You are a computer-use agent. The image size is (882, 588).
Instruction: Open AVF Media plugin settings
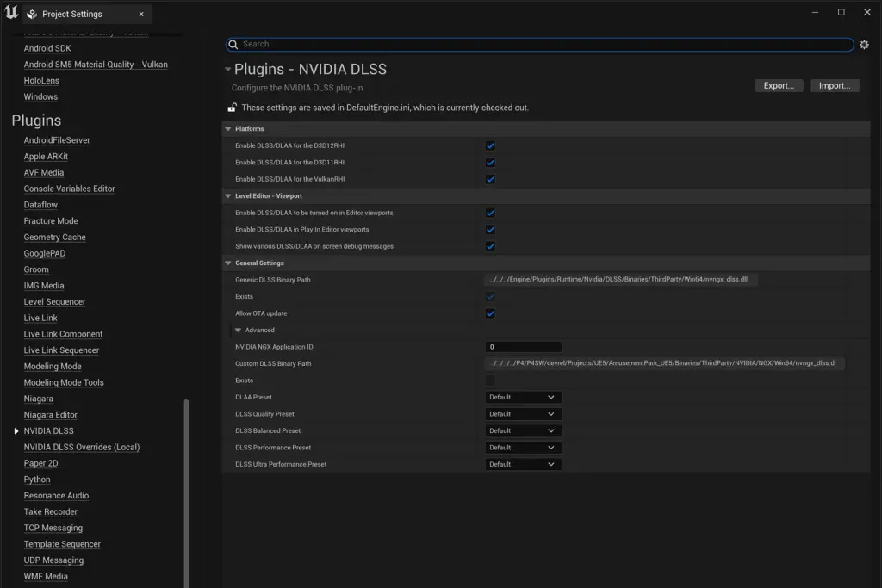tap(43, 172)
